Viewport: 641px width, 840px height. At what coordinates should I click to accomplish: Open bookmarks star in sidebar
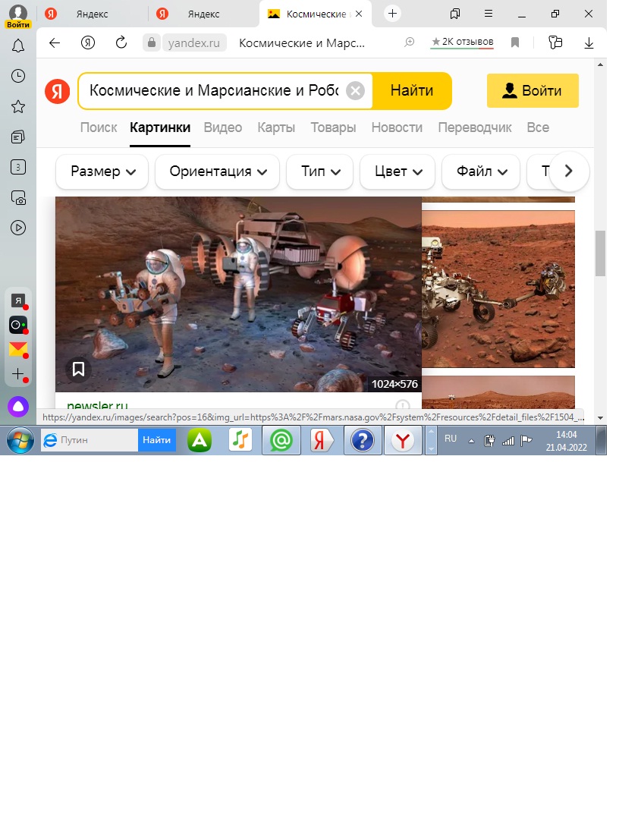coord(18,106)
